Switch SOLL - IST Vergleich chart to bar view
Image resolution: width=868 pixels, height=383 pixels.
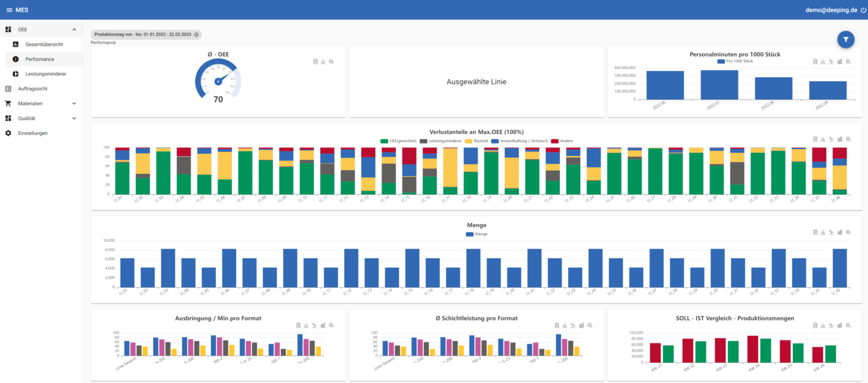(x=840, y=325)
